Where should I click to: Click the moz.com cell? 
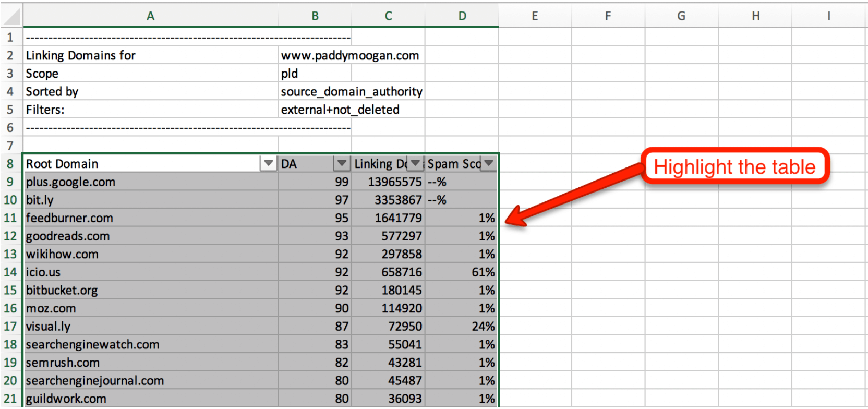pyautogui.click(x=151, y=308)
